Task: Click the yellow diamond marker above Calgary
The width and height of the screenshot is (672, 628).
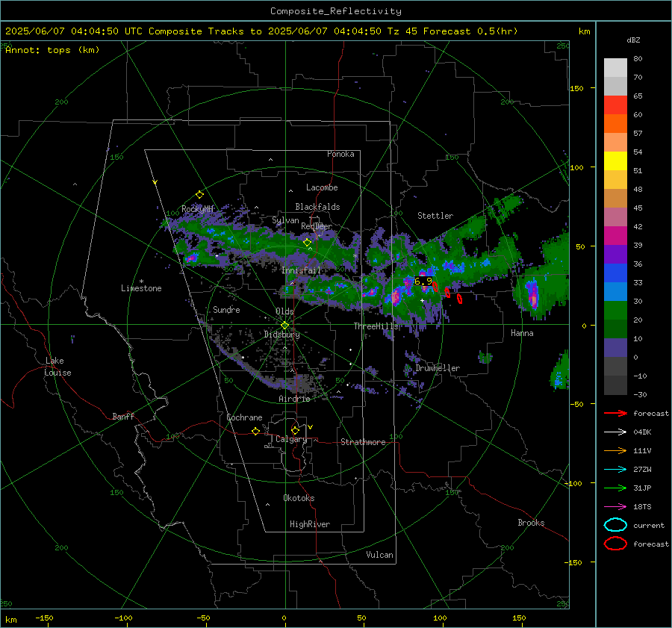Action: pos(295,430)
